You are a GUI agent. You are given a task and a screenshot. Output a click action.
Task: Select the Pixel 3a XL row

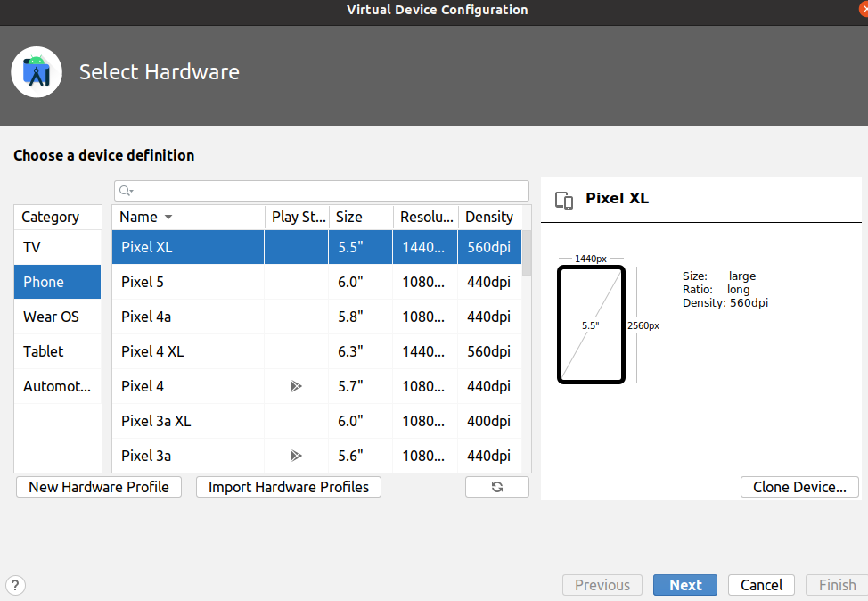tap(316, 422)
